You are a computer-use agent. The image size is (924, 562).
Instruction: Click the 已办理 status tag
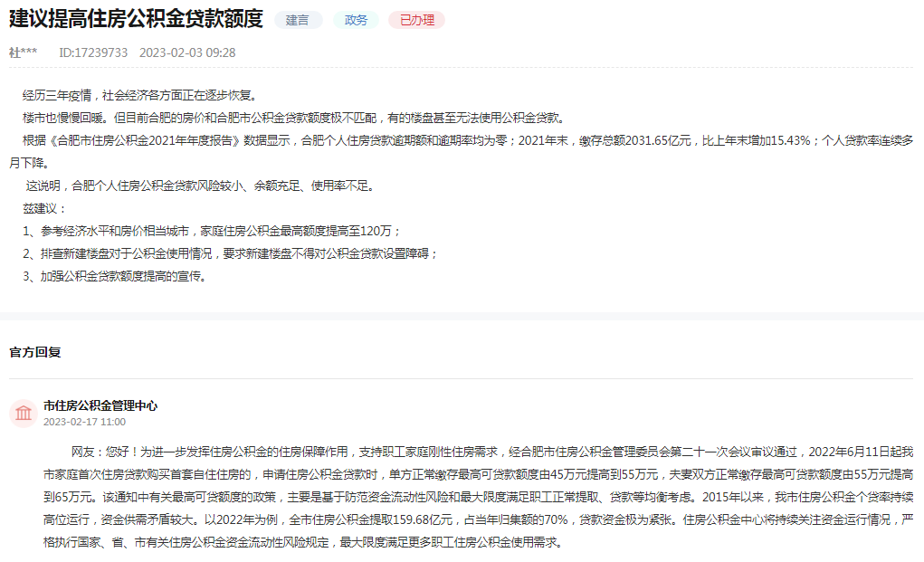pos(416,20)
